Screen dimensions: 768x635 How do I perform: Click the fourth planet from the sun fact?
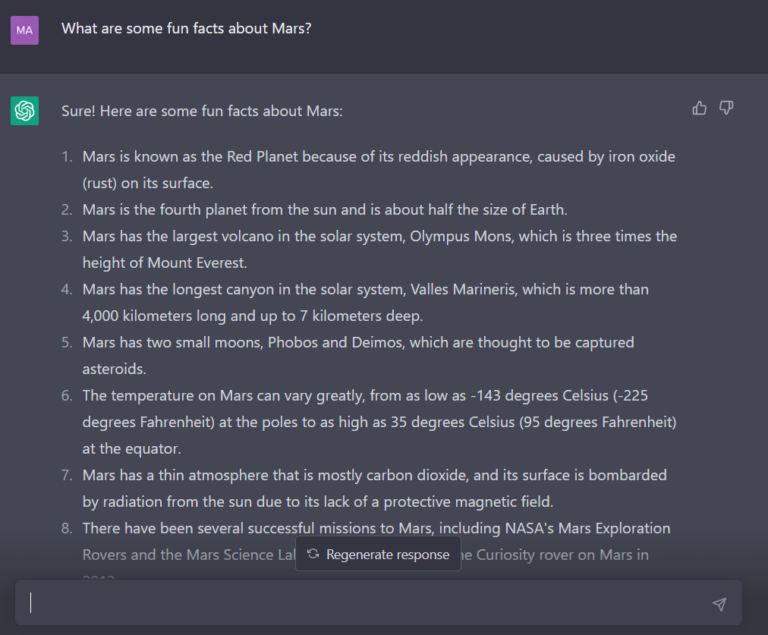(325, 210)
